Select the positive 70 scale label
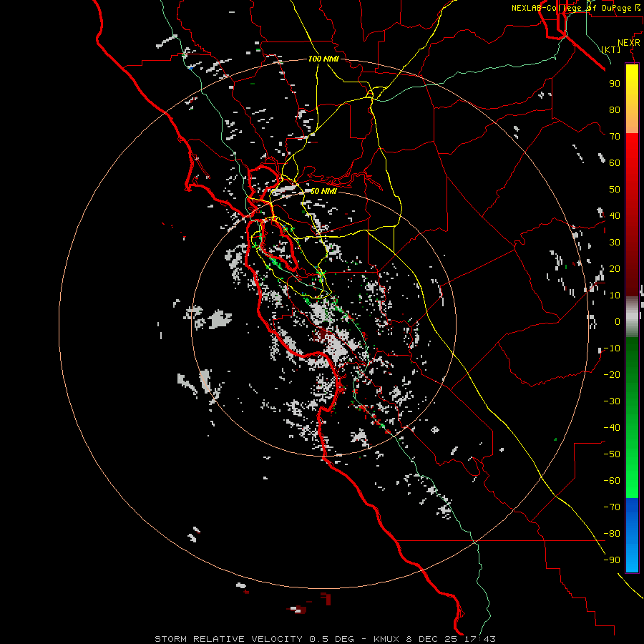Screen dimensions: 644x644 (615, 137)
